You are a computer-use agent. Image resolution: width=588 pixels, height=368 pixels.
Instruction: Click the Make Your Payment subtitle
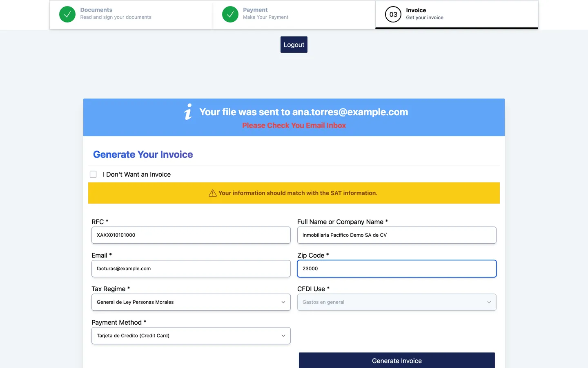[265, 17]
